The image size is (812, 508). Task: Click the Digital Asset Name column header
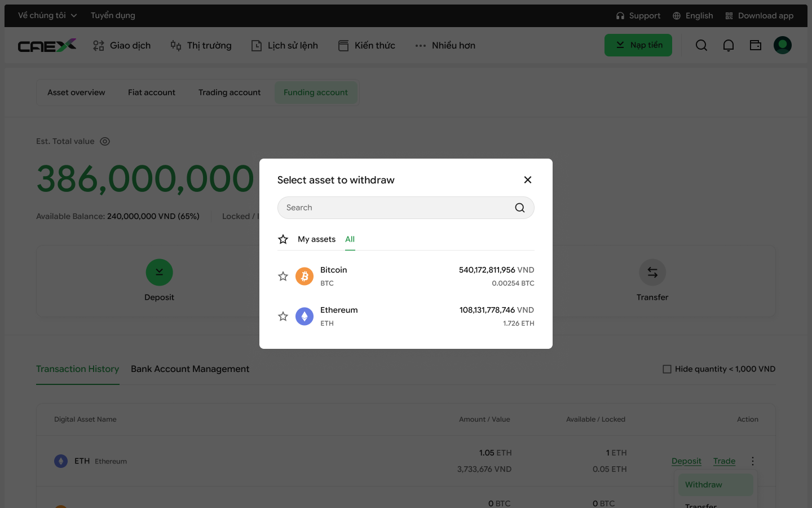click(85, 419)
